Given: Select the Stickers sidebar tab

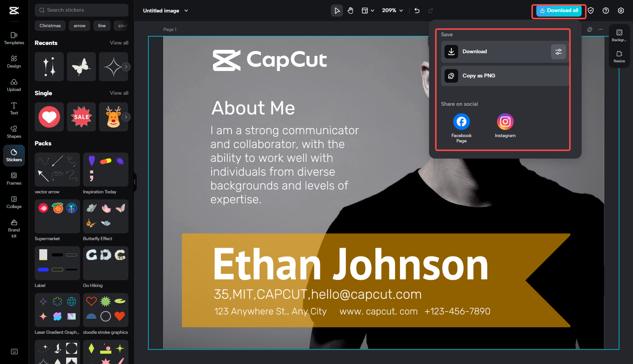Looking at the screenshot, I should click(x=14, y=155).
